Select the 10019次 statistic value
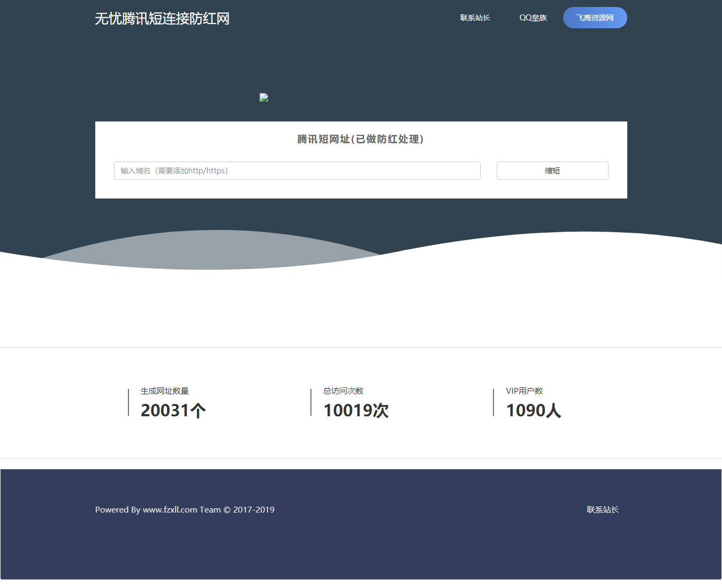Image resolution: width=722 pixels, height=588 pixels. (x=356, y=410)
